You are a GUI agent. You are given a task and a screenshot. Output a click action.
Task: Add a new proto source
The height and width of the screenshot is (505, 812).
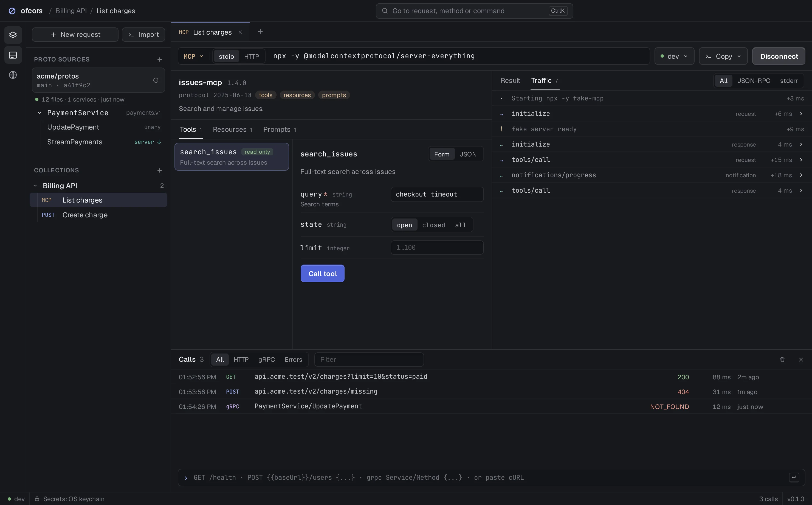point(160,60)
